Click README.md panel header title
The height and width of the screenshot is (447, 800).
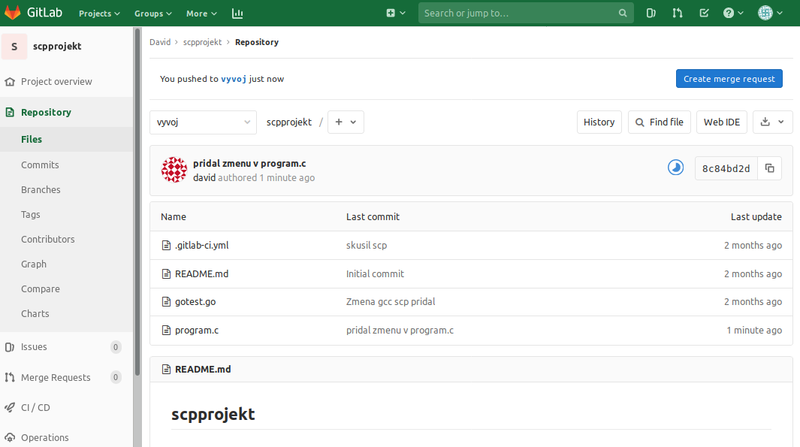pos(203,369)
